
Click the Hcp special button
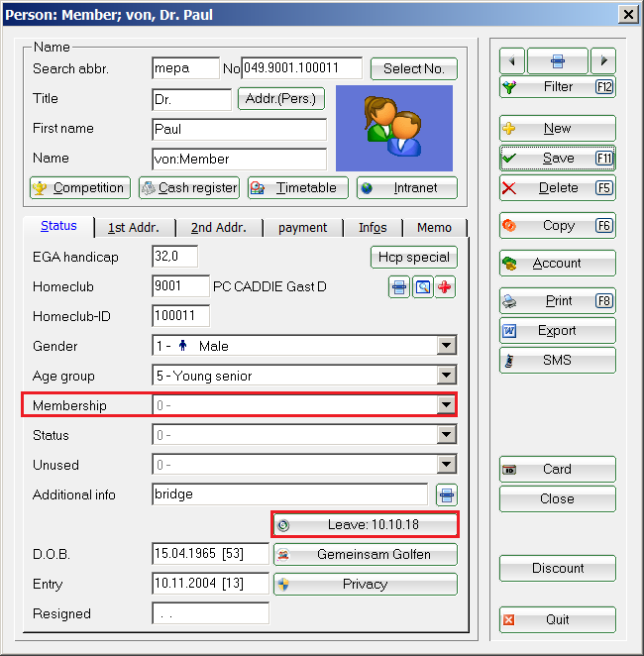[414, 257]
